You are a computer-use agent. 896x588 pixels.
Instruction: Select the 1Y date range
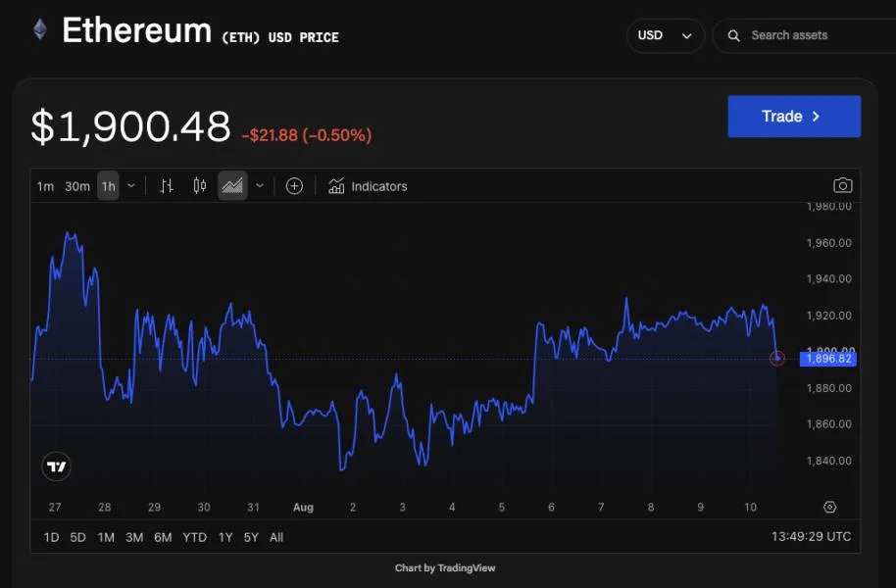pos(225,537)
